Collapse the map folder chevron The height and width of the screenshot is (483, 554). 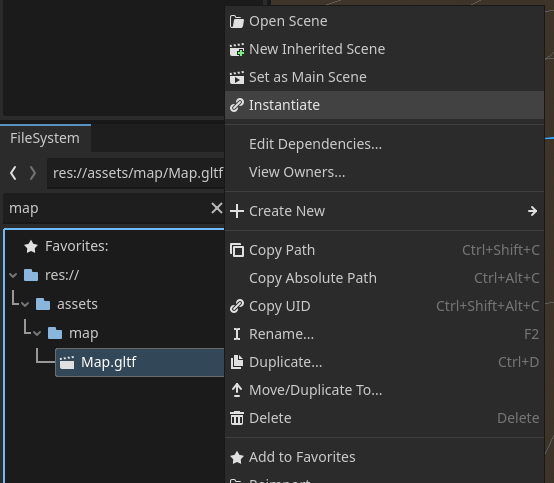[x=37, y=333]
